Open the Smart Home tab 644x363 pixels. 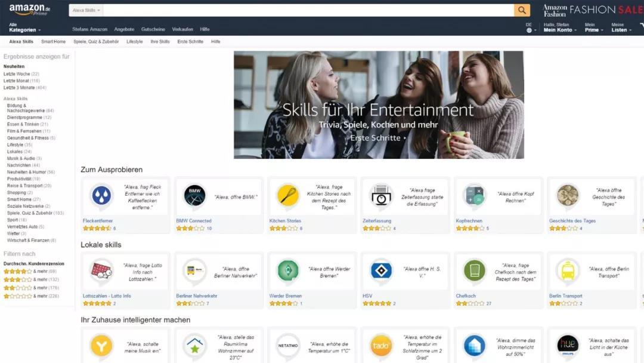pos(54,42)
